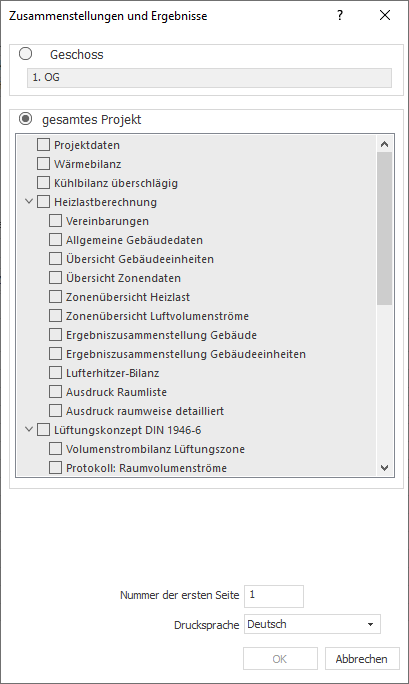The height and width of the screenshot is (684, 409).
Task: Tick Lufterhitzer-Bilanz checkbox
Action: click(x=55, y=373)
